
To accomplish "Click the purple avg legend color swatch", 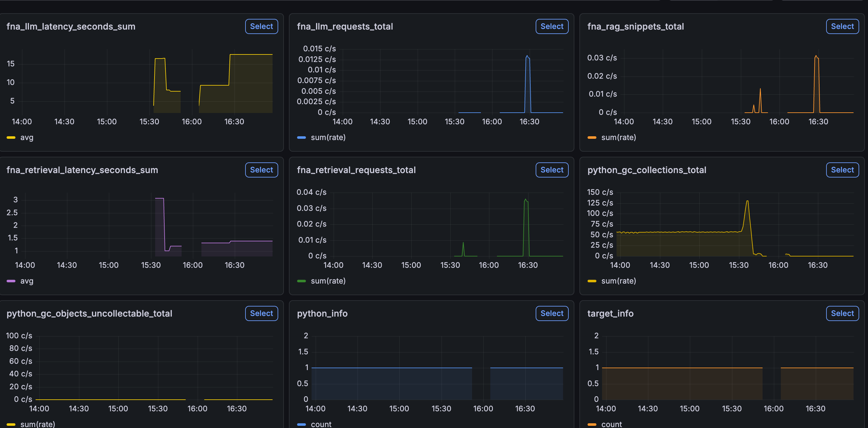I will pyautogui.click(x=11, y=281).
